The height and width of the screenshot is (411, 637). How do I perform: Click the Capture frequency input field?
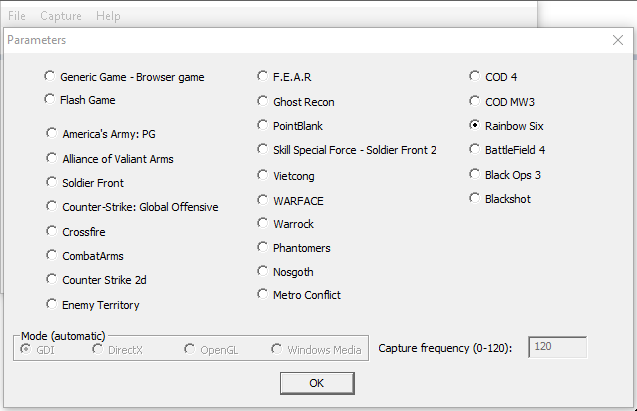coord(557,347)
